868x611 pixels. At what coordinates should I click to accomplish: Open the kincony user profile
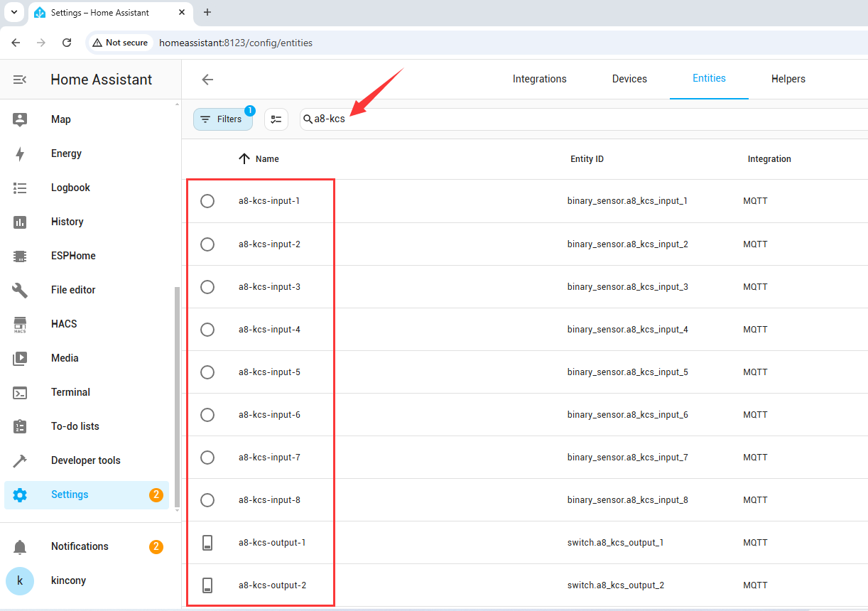[x=68, y=580]
